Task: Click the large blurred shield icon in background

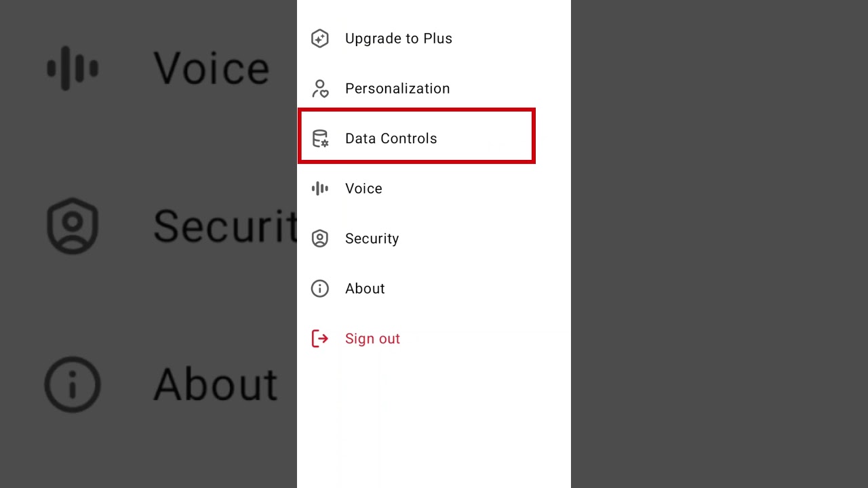Action: 73,226
